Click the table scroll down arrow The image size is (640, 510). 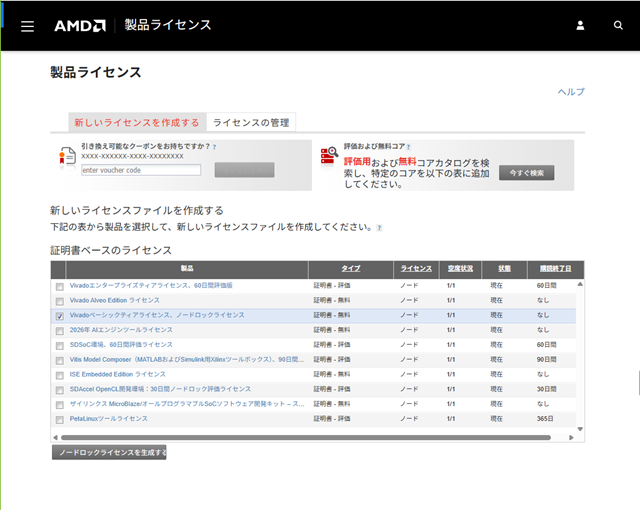[580, 429]
